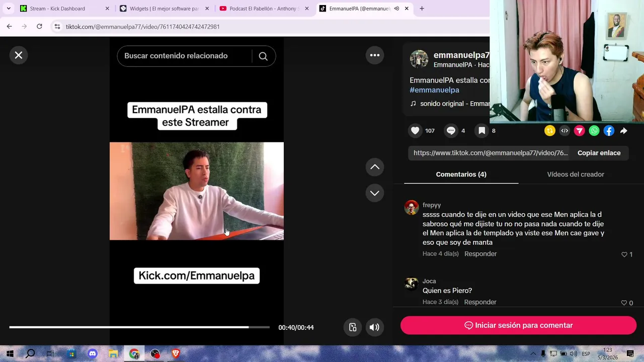This screenshot has width=644, height=362.
Task: Open File Explorer from taskbar
Action: [x=113, y=354]
